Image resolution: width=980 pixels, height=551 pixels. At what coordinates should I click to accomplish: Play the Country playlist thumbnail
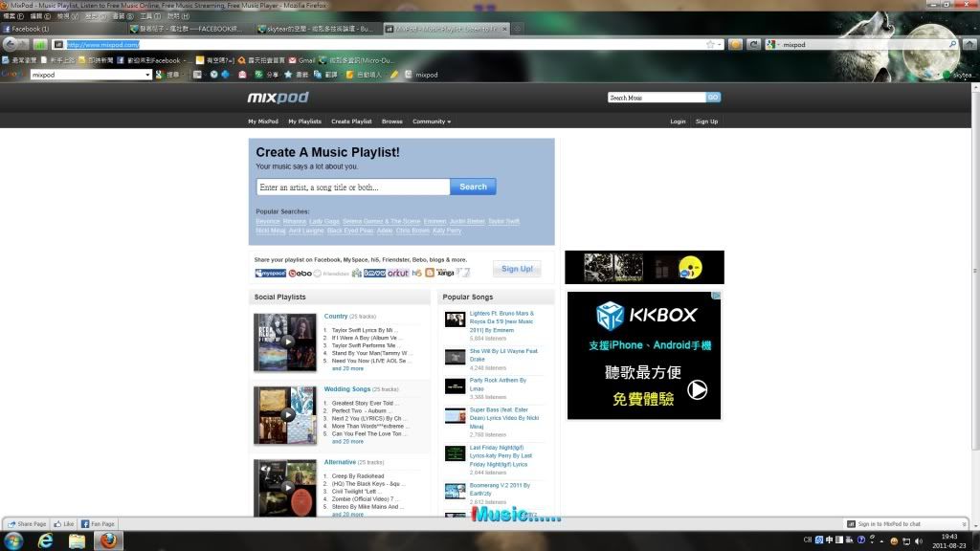click(285, 342)
